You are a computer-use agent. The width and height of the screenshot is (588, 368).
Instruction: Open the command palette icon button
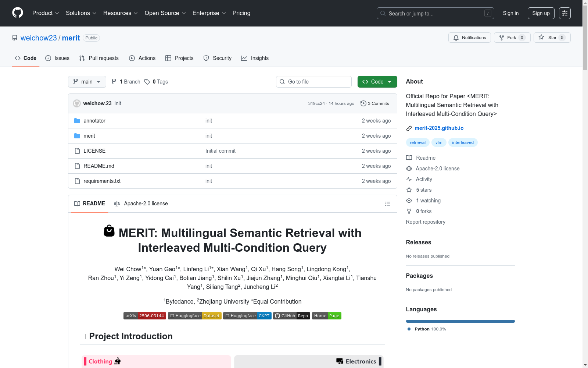(x=565, y=13)
